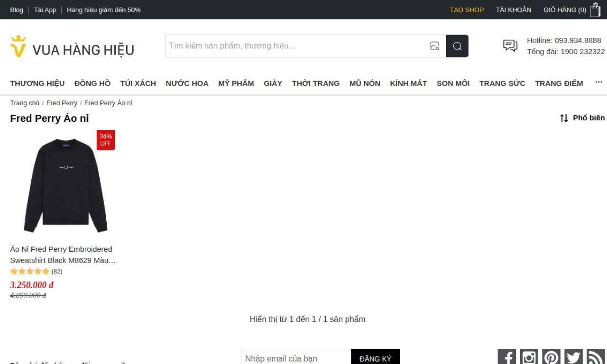Open image search camera icon
The image size is (607, 364).
point(434,46)
